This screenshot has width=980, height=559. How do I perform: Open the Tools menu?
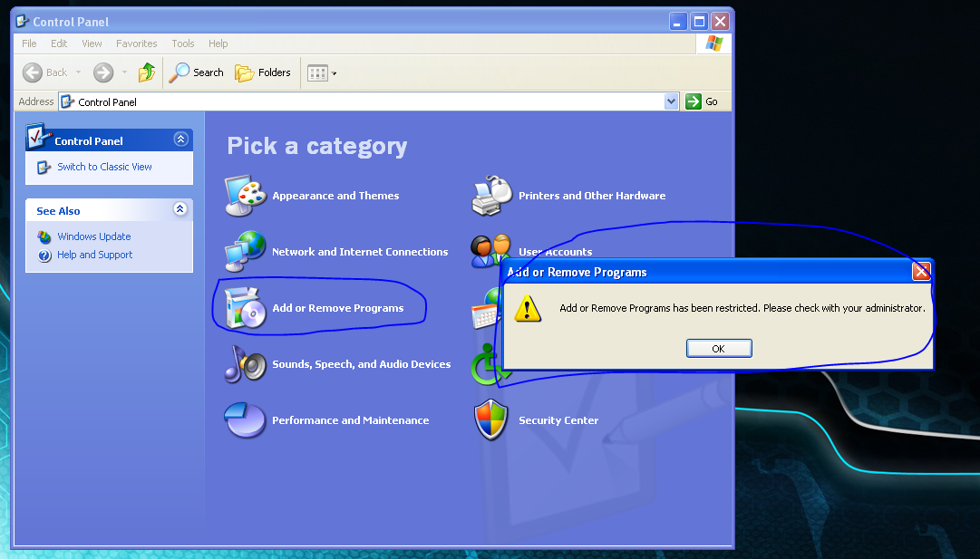click(183, 43)
